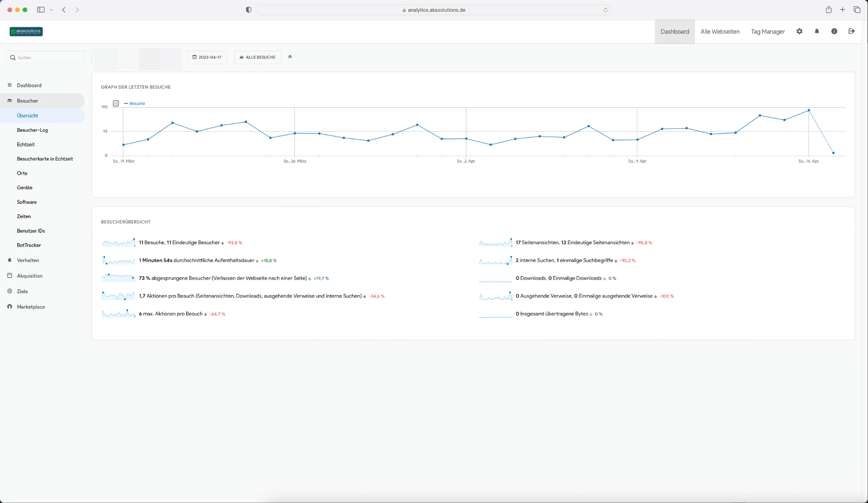
Task: Open the Tag Manager tab
Action: click(768, 31)
